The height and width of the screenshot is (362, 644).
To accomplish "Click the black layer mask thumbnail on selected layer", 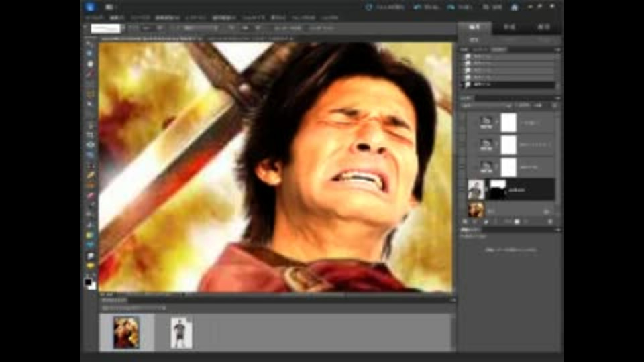I will point(498,189).
